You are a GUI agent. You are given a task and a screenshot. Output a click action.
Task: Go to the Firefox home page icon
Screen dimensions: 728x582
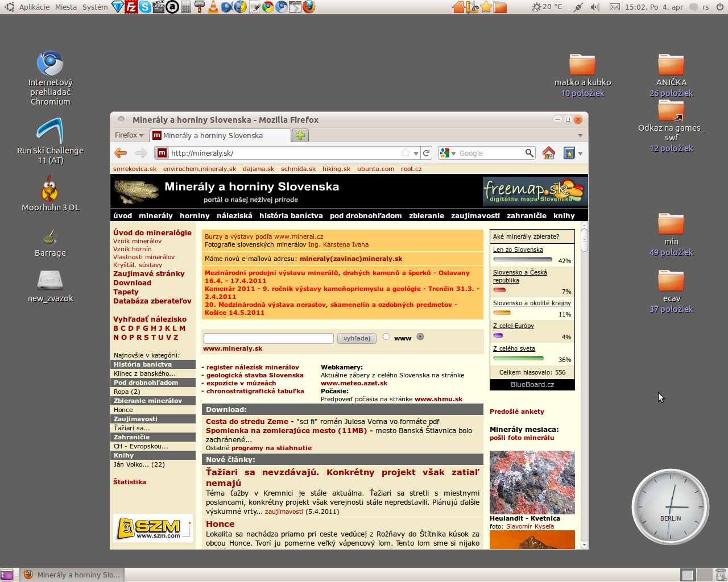548,153
